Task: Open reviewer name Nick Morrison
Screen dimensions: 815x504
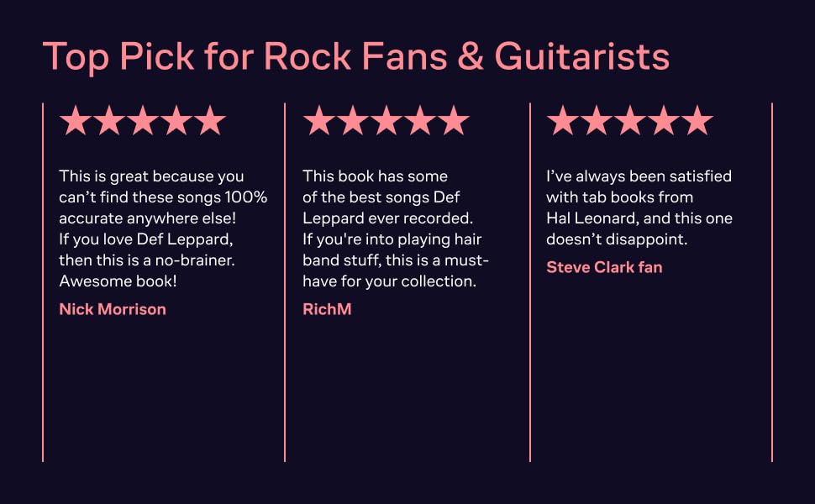Action: point(113,309)
